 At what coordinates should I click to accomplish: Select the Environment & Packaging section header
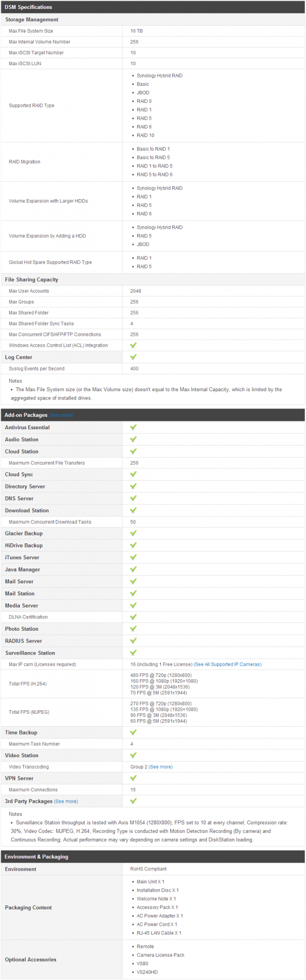pos(153,857)
